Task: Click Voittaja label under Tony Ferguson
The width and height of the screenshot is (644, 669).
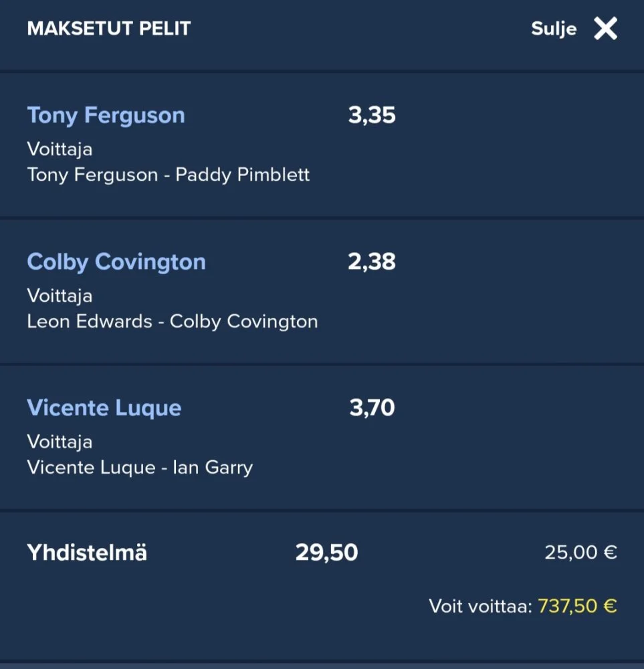Action: click(60, 149)
